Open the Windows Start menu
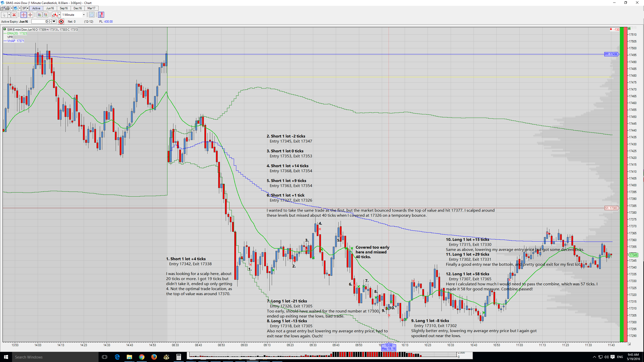 click(6, 357)
